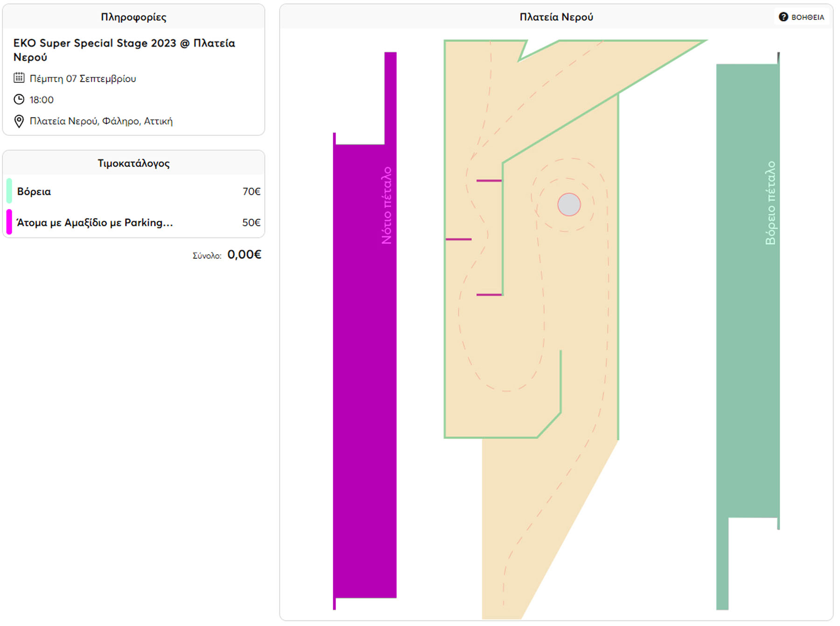Click the Πλατεία Νερού, Φάληρο, Αττική address

point(101,121)
